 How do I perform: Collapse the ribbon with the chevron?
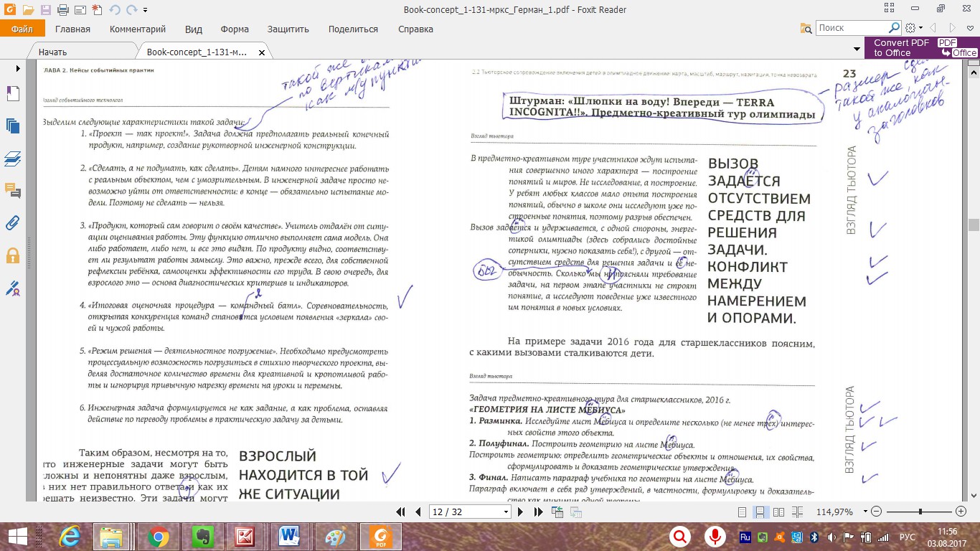point(971,28)
